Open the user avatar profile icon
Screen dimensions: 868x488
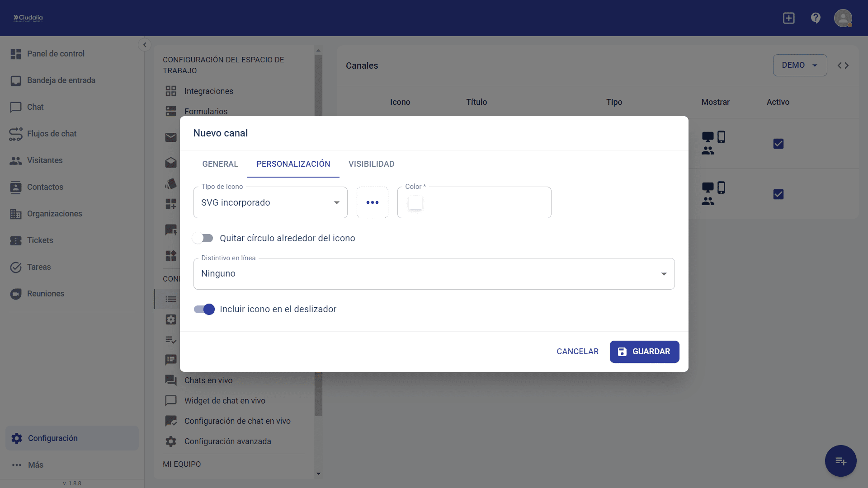[843, 18]
